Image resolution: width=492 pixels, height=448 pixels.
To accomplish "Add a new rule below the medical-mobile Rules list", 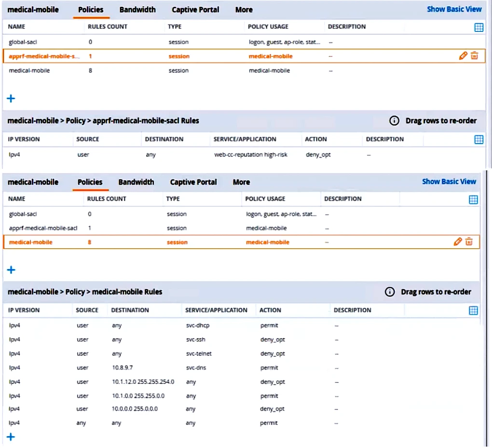I will [11, 437].
